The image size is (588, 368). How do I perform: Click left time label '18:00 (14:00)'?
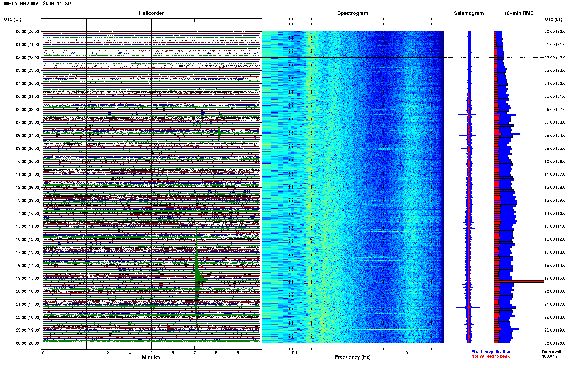pos(28,265)
